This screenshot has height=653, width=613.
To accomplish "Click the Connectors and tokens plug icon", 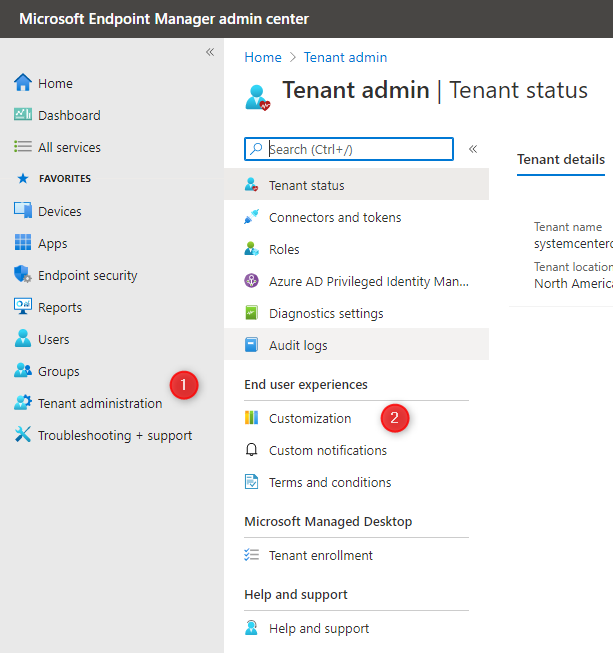I will pyautogui.click(x=251, y=217).
